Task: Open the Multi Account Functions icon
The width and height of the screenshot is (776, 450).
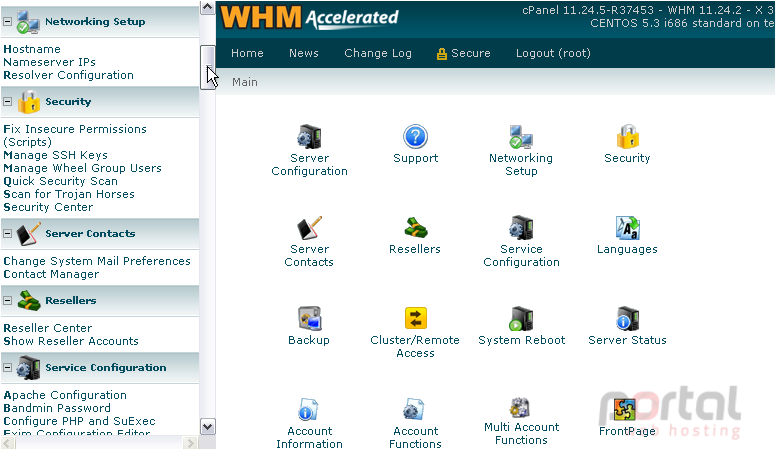Action: [x=520, y=408]
